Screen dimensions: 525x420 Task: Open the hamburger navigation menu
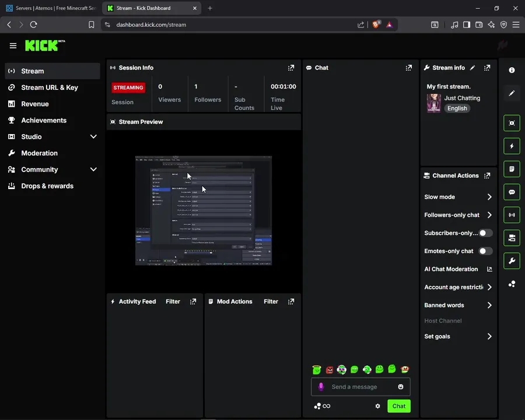tap(13, 45)
